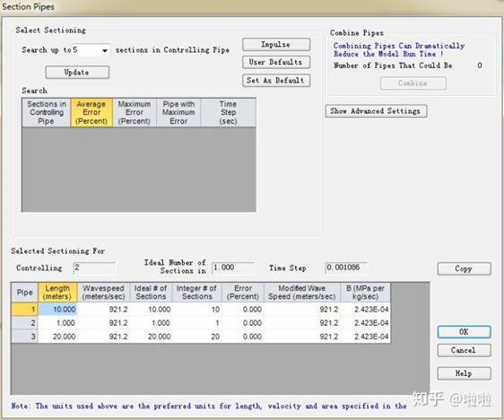Click length cell 10.000 of pipe 1

(57, 310)
